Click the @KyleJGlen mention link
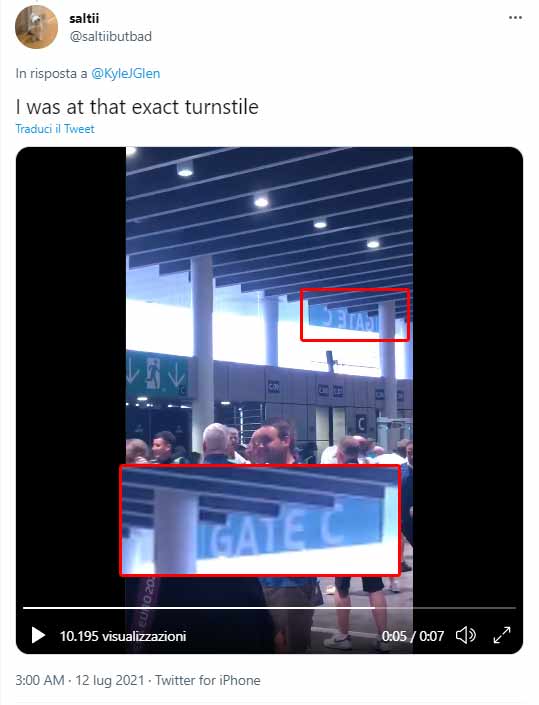Image resolution: width=539 pixels, height=705 pixels. [x=125, y=73]
